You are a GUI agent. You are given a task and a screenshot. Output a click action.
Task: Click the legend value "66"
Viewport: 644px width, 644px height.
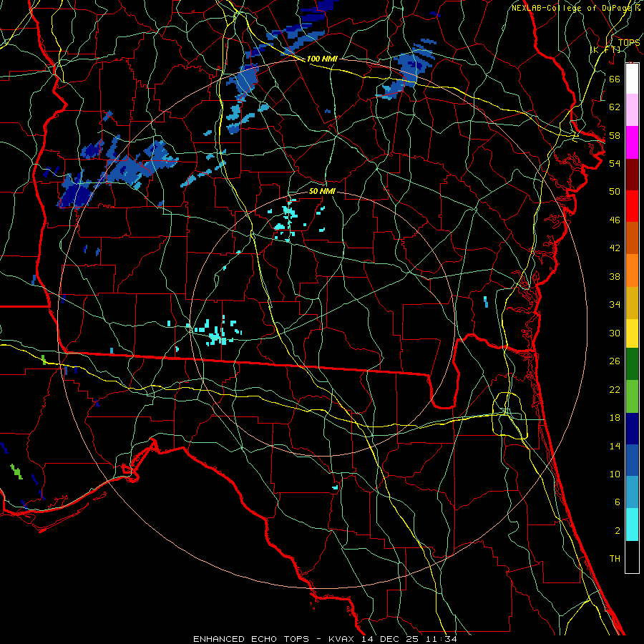tap(615, 79)
